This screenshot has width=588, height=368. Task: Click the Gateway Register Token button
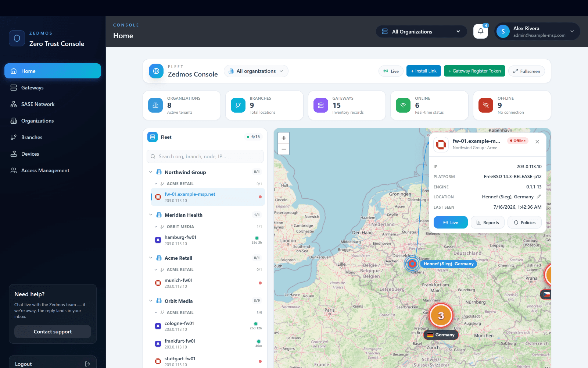[x=474, y=71]
